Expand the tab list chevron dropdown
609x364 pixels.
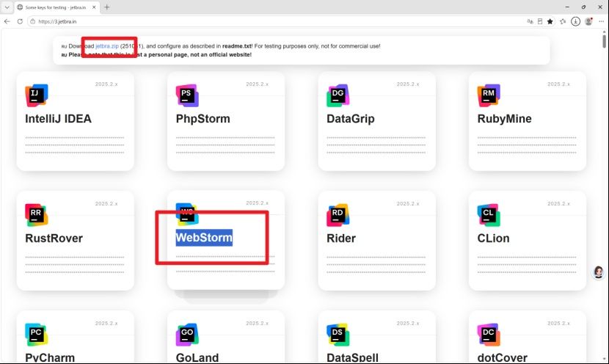coord(7,7)
